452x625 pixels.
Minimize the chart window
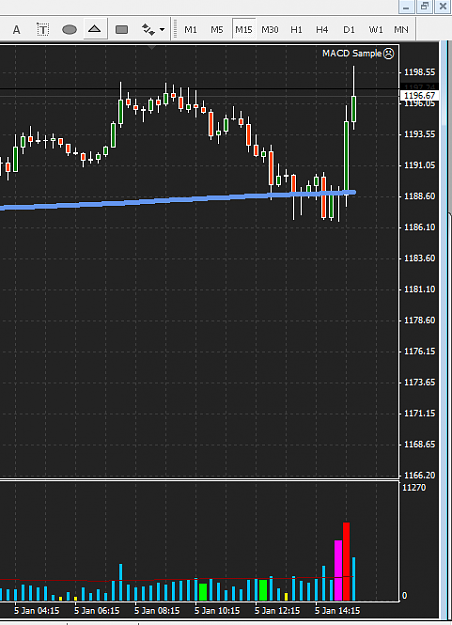(406, 7)
